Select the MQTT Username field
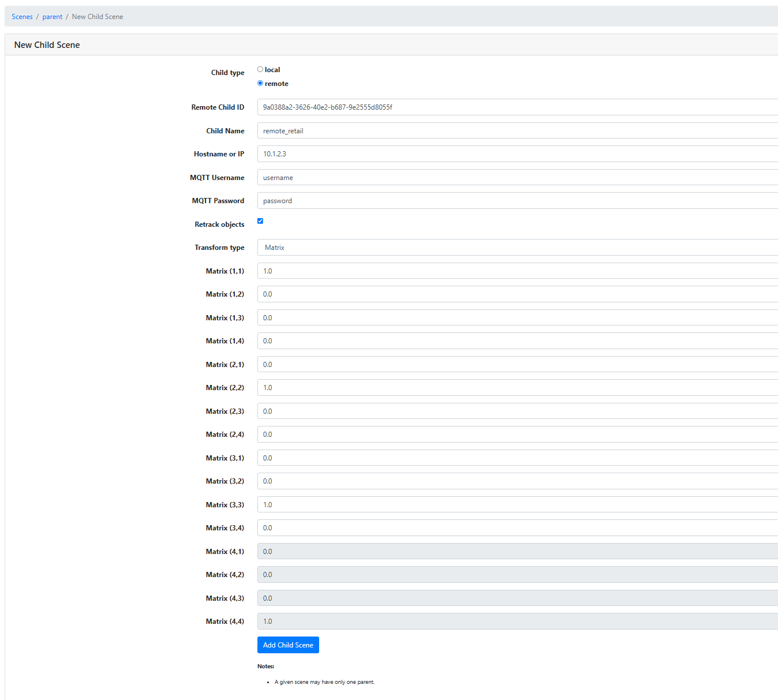Viewport: 778px width, 700px height. coord(517,178)
